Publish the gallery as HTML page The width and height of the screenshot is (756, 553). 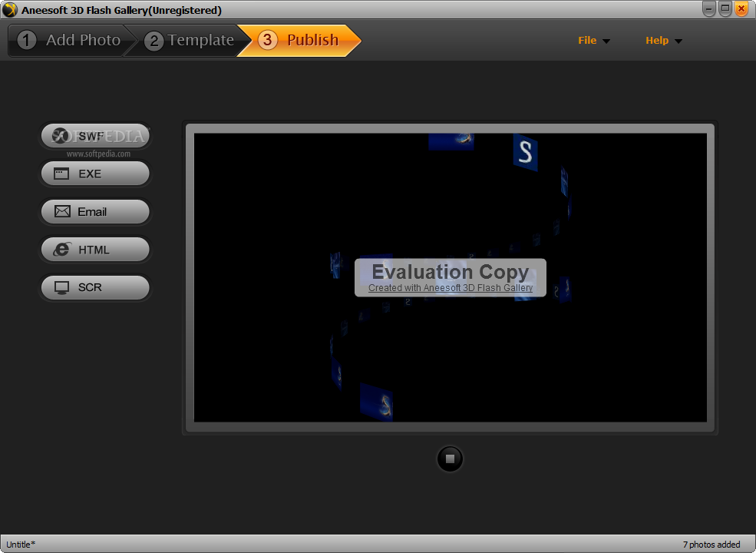(95, 250)
